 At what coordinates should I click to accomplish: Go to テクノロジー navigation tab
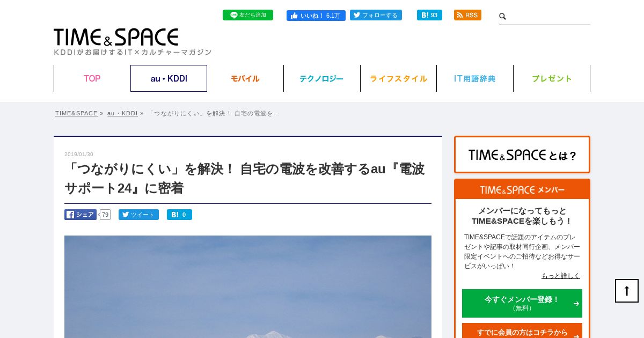(321, 78)
